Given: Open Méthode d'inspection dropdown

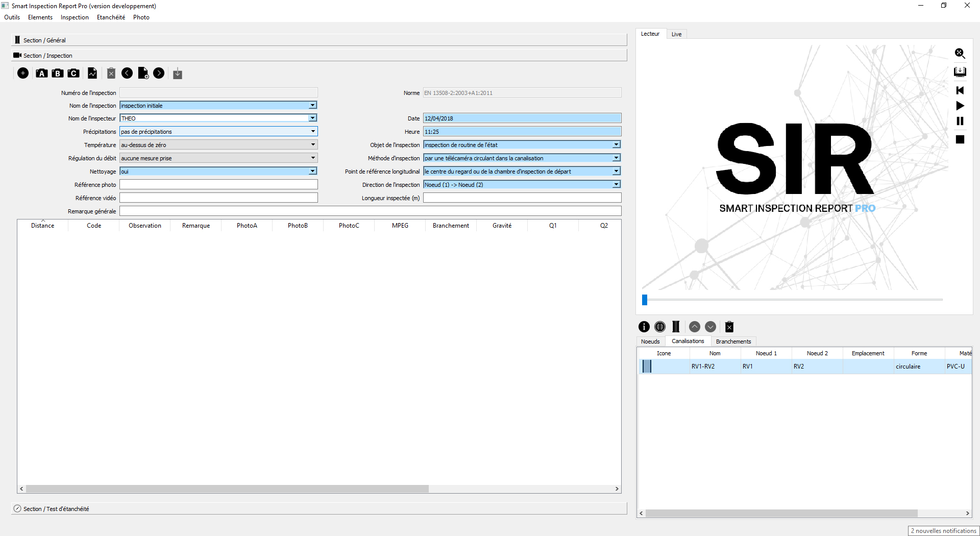Looking at the screenshot, I should pos(616,158).
